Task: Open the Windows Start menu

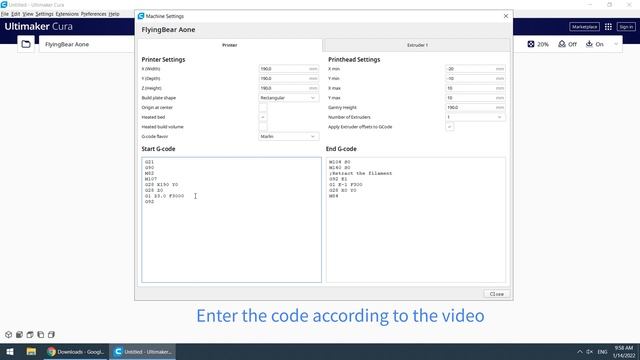Action: click(10, 352)
